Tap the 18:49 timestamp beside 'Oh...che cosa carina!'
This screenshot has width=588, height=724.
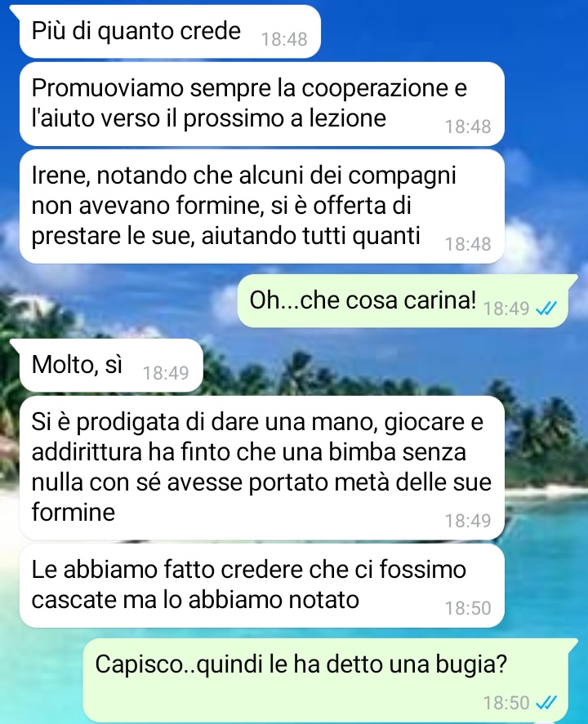(506, 309)
